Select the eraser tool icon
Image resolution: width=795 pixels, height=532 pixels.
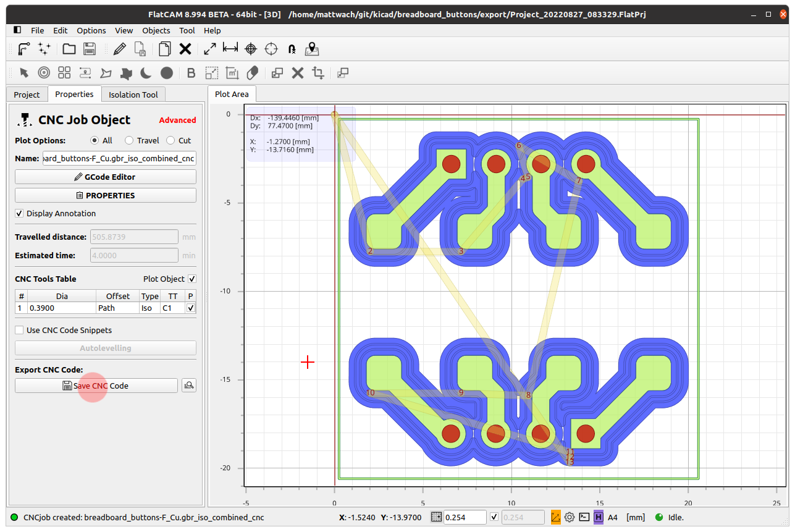pos(252,73)
